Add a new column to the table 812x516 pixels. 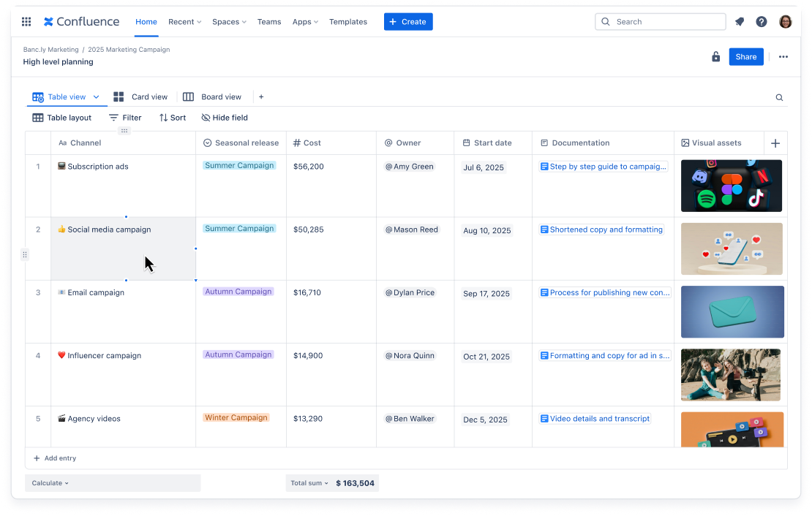pos(775,143)
